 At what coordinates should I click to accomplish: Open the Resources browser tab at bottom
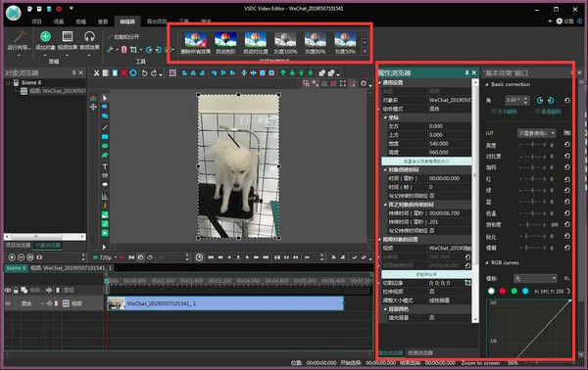click(x=420, y=352)
